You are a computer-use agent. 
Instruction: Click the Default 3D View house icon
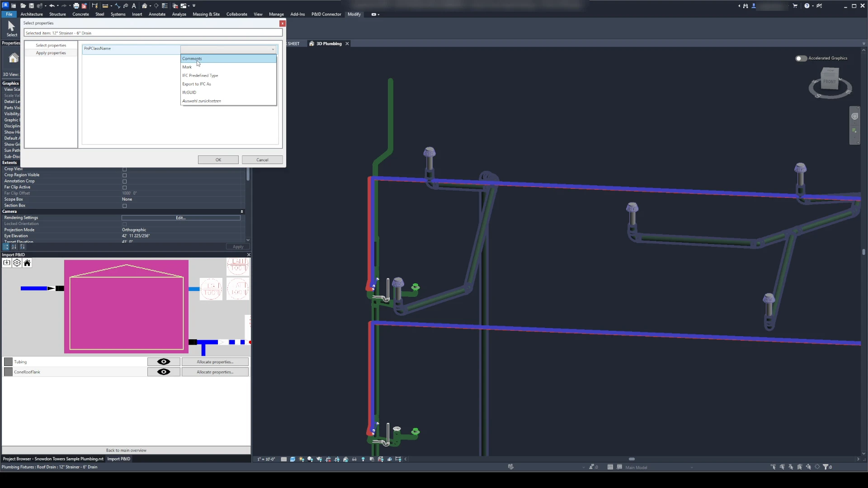pos(145,6)
